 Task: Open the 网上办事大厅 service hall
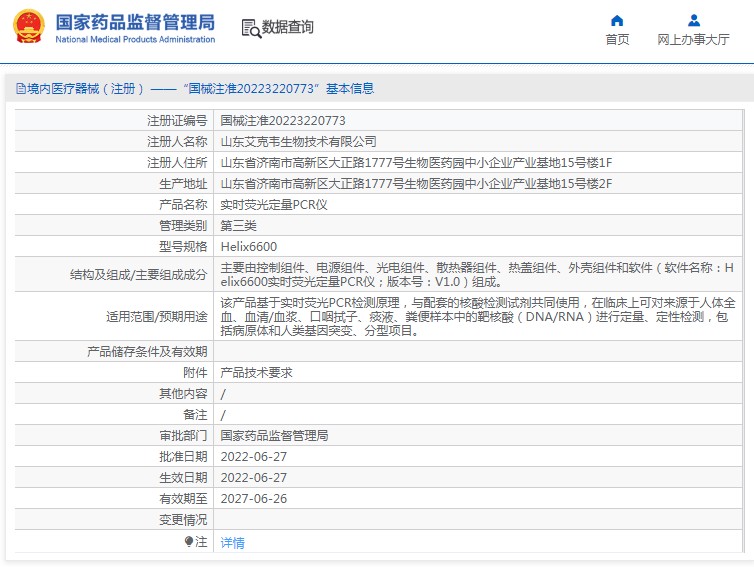[x=693, y=40]
